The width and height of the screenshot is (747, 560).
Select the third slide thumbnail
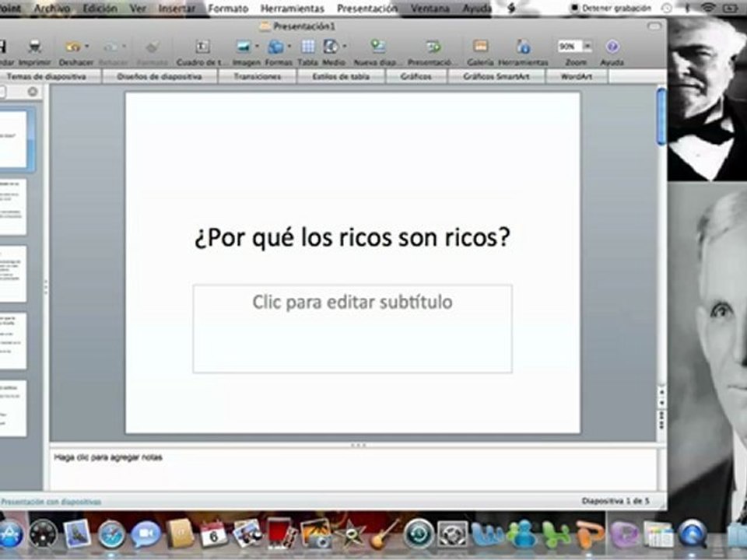click(x=13, y=274)
